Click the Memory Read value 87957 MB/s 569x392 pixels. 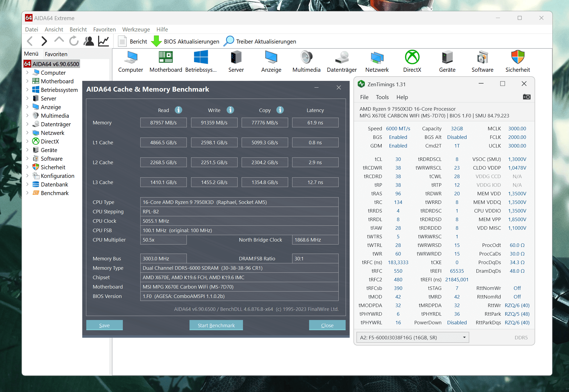pos(163,123)
